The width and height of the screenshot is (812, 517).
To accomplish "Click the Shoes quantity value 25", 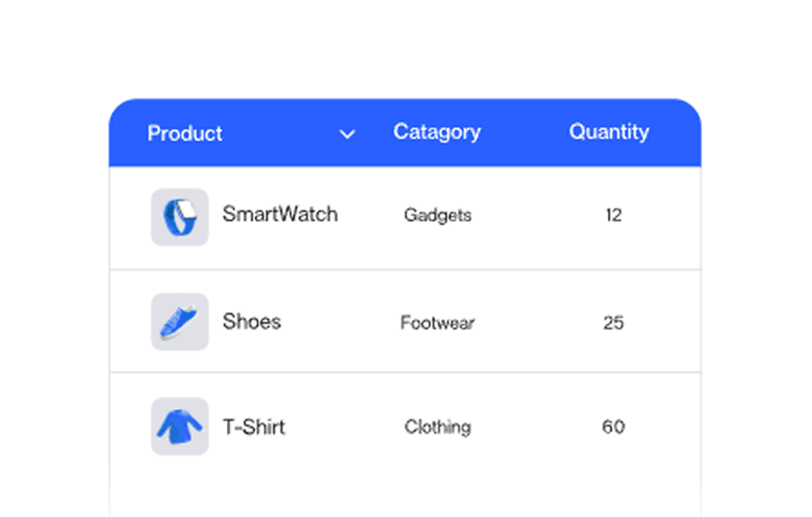I will [x=614, y=323].
